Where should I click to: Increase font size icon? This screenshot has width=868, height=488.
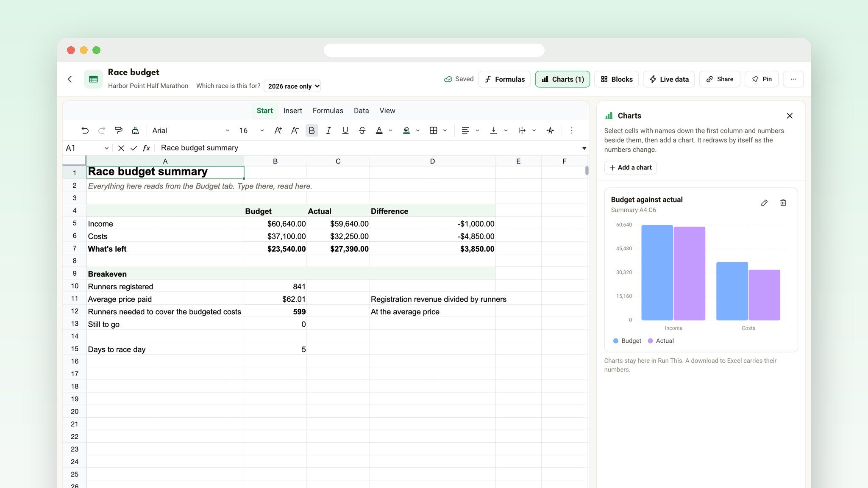pos(278,130)
